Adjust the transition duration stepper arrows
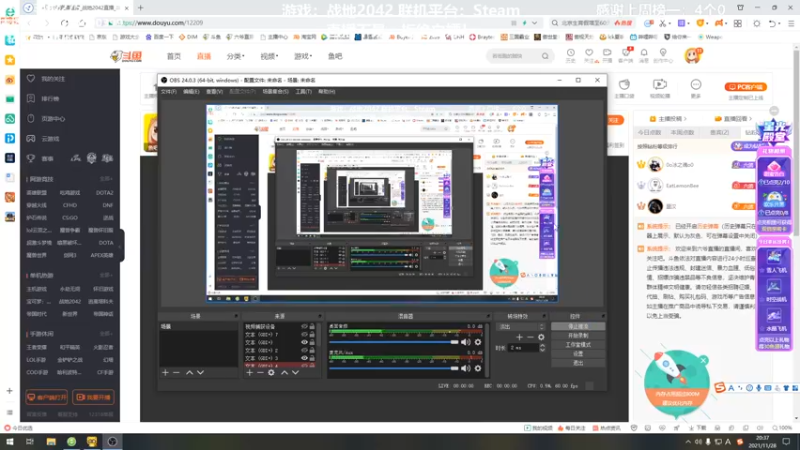The width and height of the screenshot is (800, 450). pyautogui.click(x=542, y=348)
